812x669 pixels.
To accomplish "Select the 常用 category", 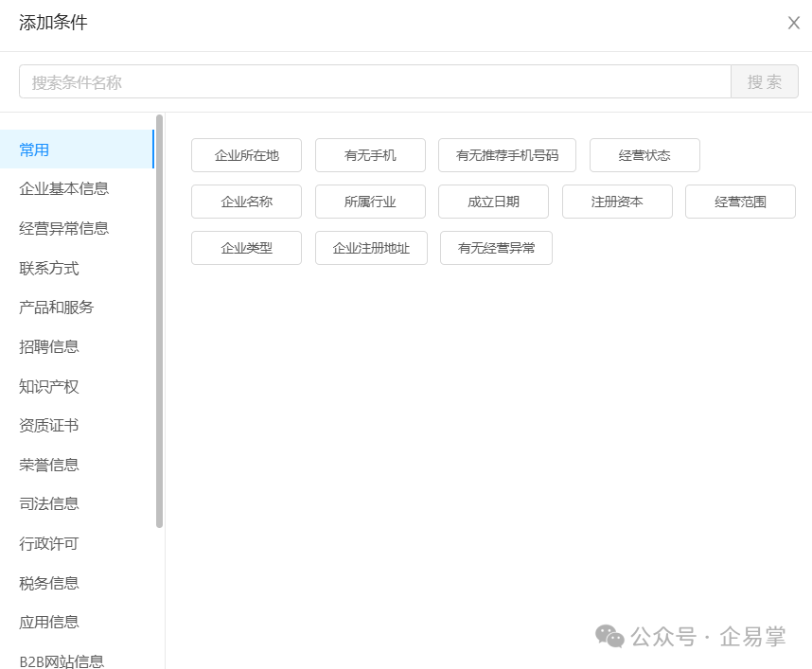I will click(x=78, y=150).
